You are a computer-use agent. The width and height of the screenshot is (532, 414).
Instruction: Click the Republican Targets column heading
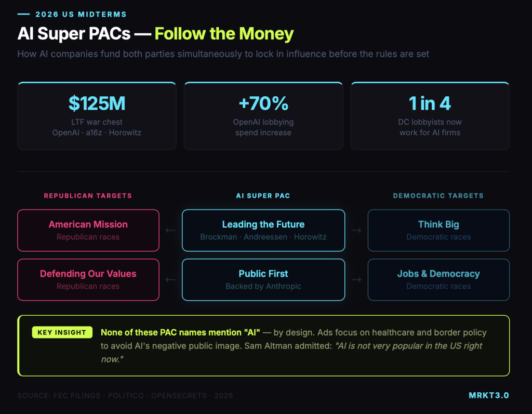click(x=88, y=196)
